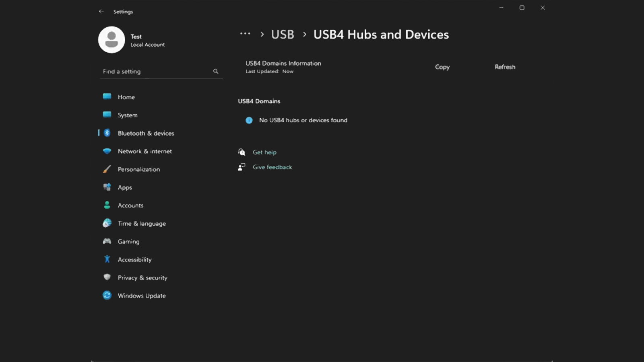Click the Personalization paintbrush icon

(107, 169)
